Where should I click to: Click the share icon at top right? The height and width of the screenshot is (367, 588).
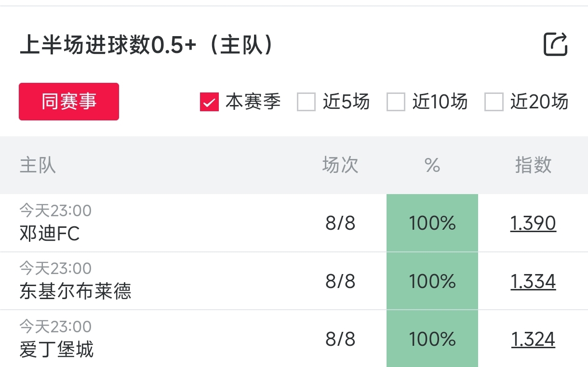[x=555, y=45]
